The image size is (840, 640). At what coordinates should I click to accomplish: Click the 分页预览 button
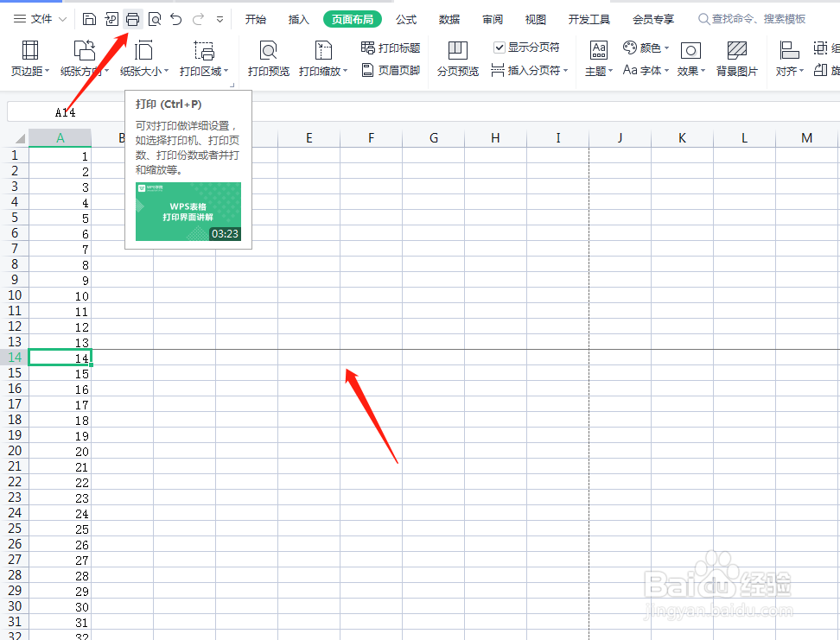coord(457,59)
